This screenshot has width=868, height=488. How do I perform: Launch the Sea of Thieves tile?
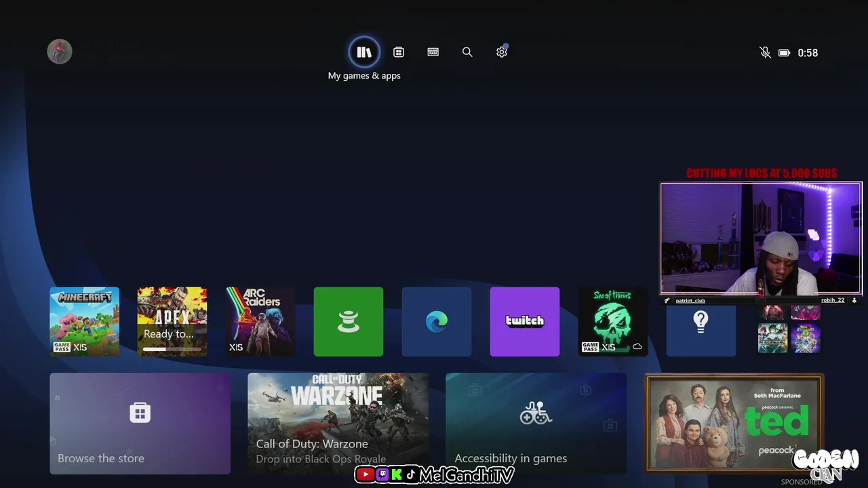pyautogui.click(x=613, y=322)
